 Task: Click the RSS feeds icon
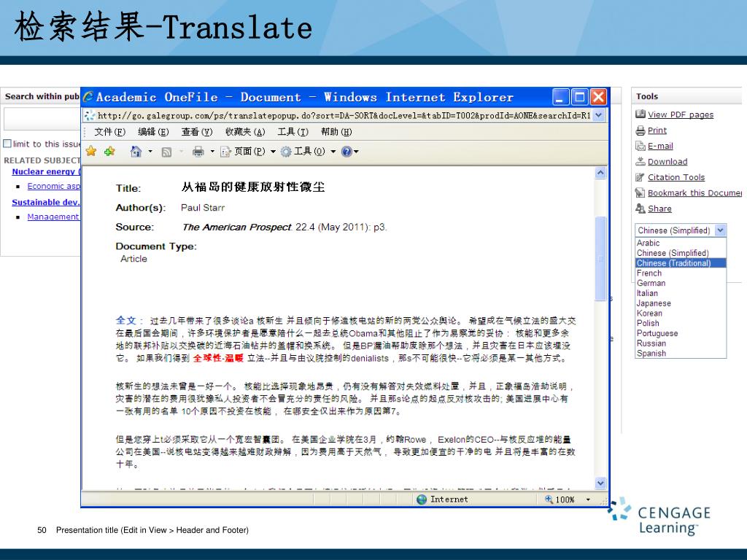[166, 152]
